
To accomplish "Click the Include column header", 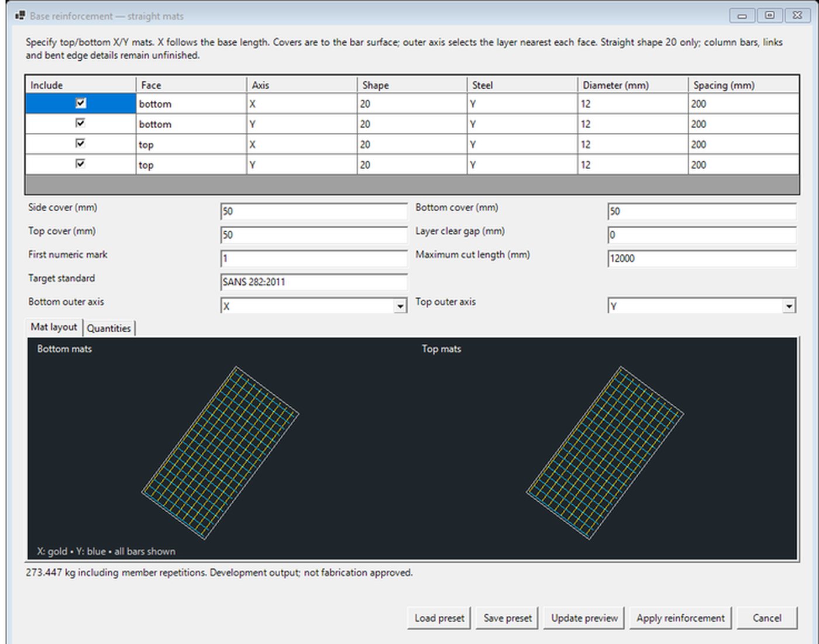I will click(x=81, y=85).
